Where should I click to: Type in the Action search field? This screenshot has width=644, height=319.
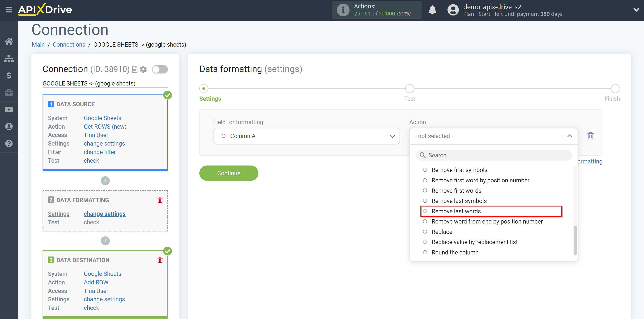point(493,155)
